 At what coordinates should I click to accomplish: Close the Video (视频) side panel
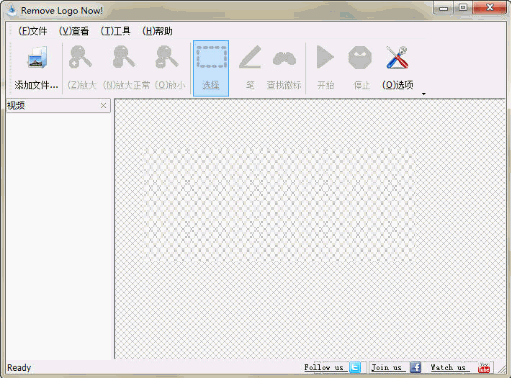point(104,106)
